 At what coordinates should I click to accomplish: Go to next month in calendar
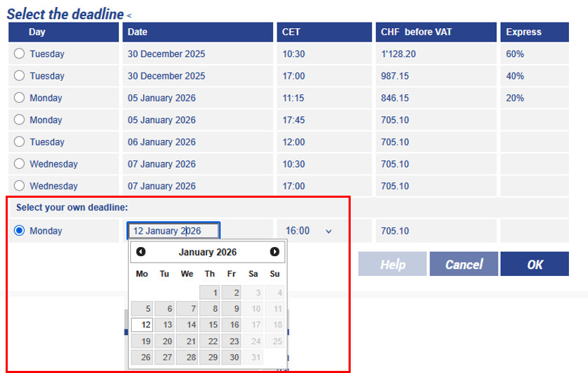coord(275,252)
